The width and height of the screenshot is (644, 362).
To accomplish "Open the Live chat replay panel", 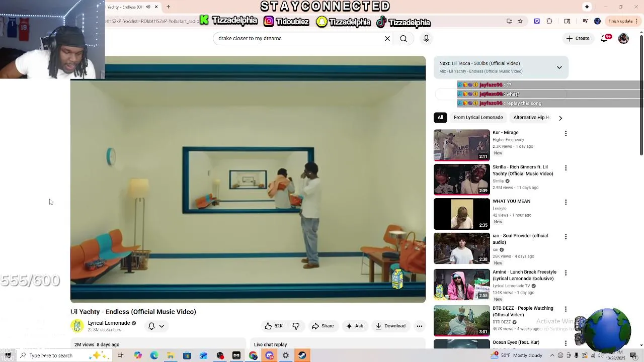I will click(338, 344).
